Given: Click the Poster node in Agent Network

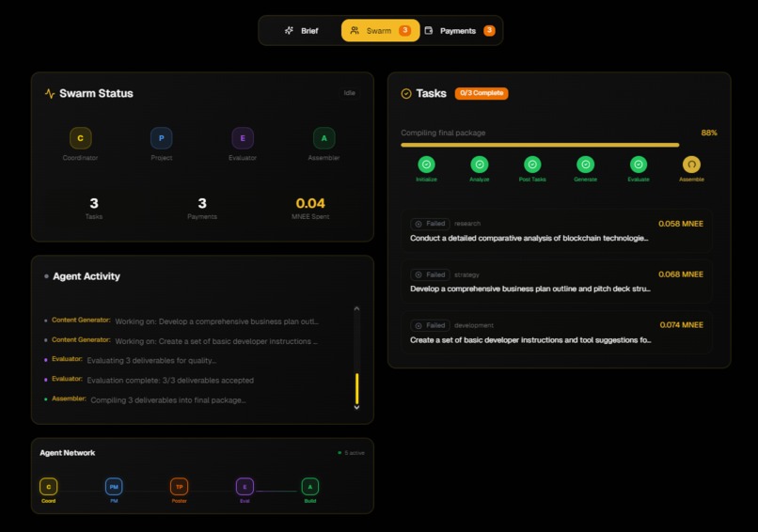Looking at the screenshot, I should point(180,487).
